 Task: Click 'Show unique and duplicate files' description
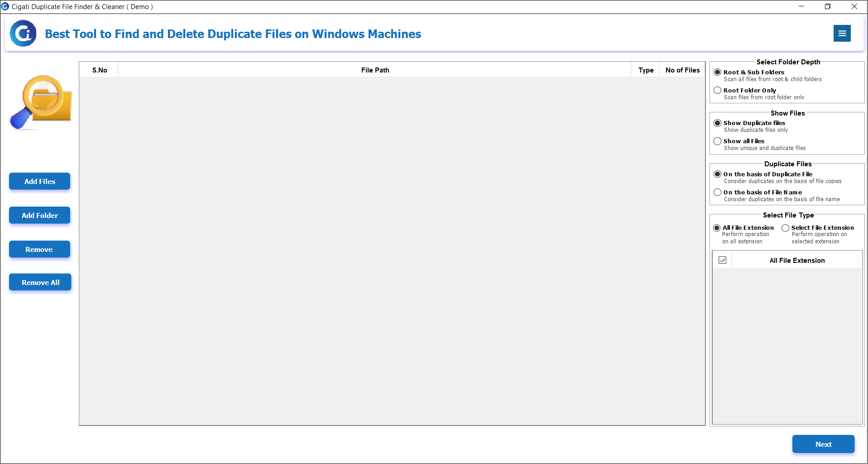point(765,148)
